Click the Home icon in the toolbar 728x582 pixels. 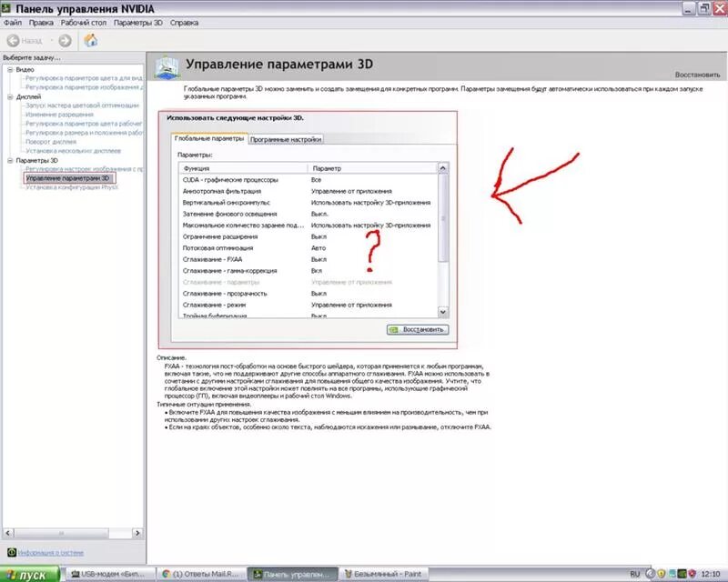pos(90,40)
